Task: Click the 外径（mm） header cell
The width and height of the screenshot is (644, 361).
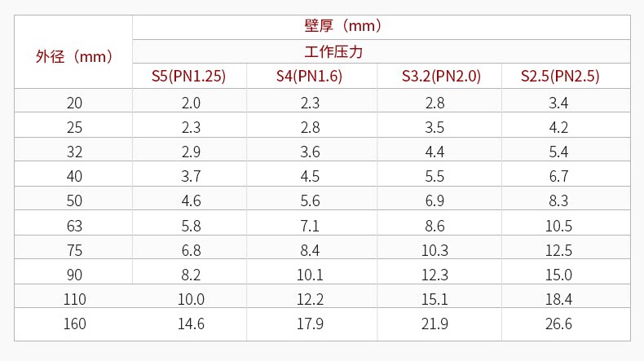Action: click(73, 57)
